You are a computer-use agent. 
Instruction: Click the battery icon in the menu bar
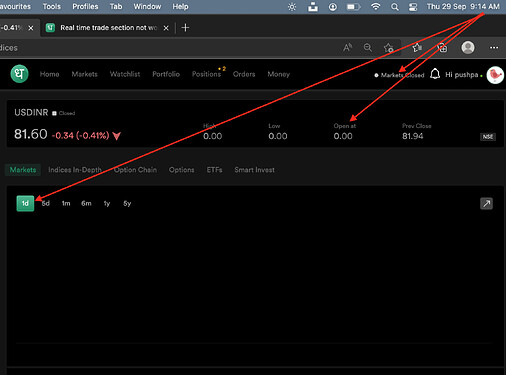coord(353,7)
